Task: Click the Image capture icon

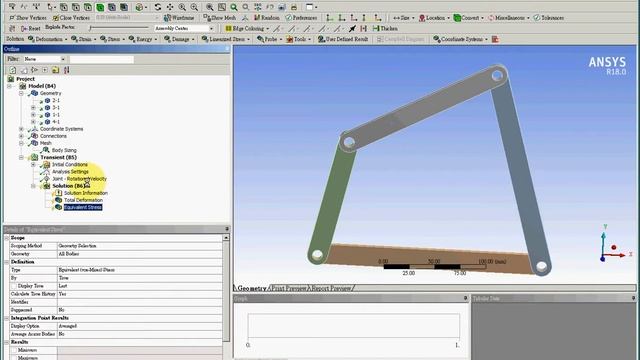Action: (282, 7)
